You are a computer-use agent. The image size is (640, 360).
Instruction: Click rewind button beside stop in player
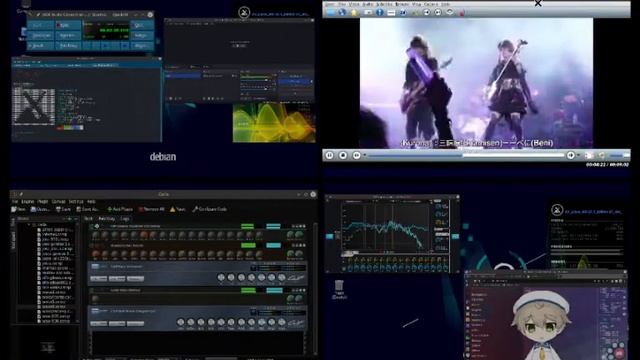coord(356,156)
